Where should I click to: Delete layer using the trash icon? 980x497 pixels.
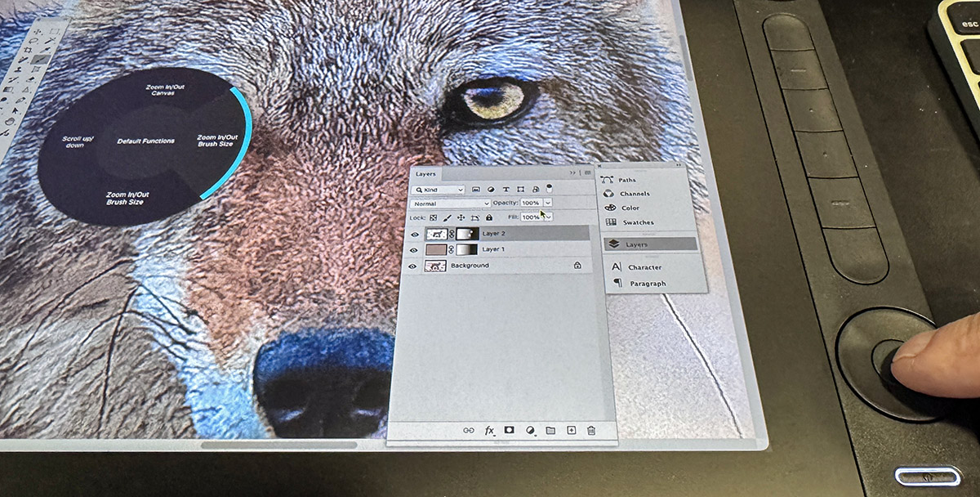click(591, 430)
